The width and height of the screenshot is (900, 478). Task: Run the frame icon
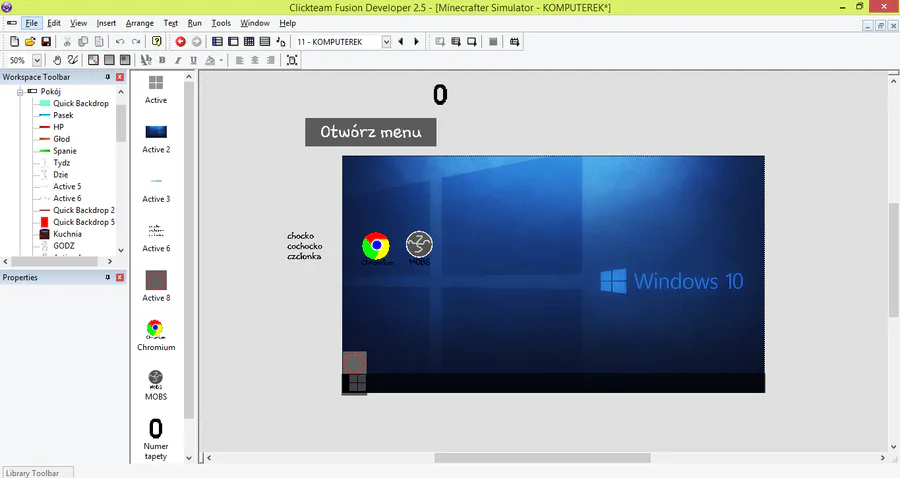coord(472,41)
